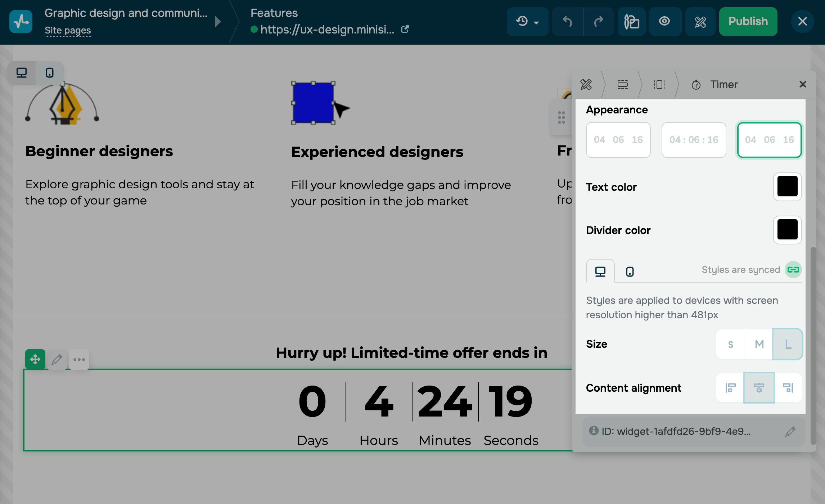Image resolution: width=825 pixels, height=504 pixels.
Task: Open the design styles ruler-pencil icon in toolbar
Action: pyautogui.click(x=700, y=22)
